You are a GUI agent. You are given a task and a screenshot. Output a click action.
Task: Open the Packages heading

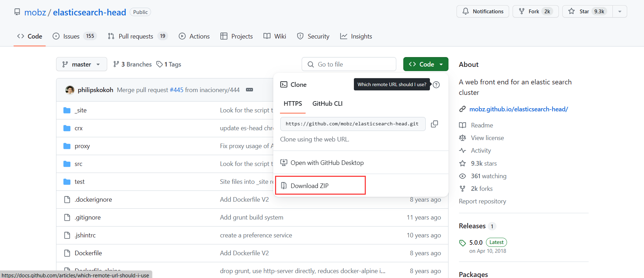point(473,274)
